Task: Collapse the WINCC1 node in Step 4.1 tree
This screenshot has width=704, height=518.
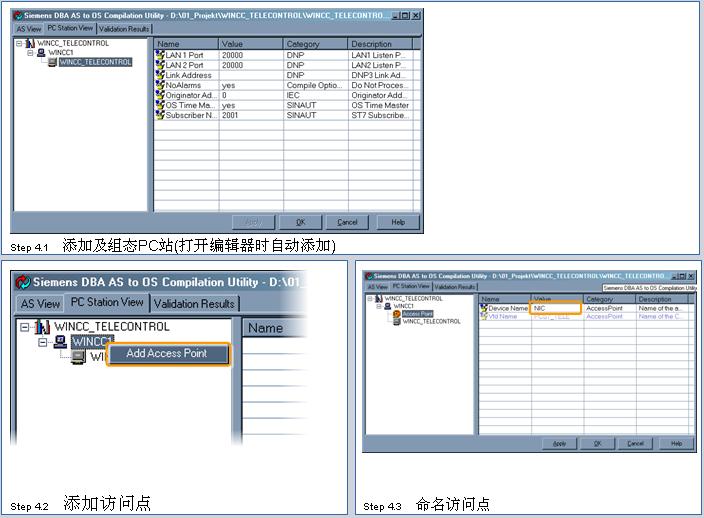Action: pyautogui.click(x=30, y=53)
